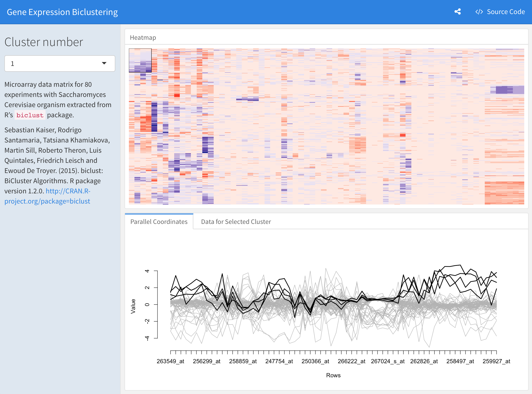Click the share network icon

click(458, 12)
